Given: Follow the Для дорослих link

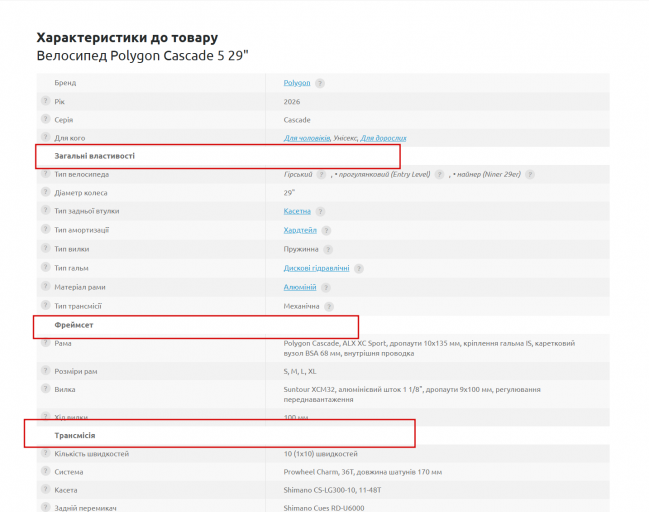Looking at the screenshot, I should tap(383, 138).
